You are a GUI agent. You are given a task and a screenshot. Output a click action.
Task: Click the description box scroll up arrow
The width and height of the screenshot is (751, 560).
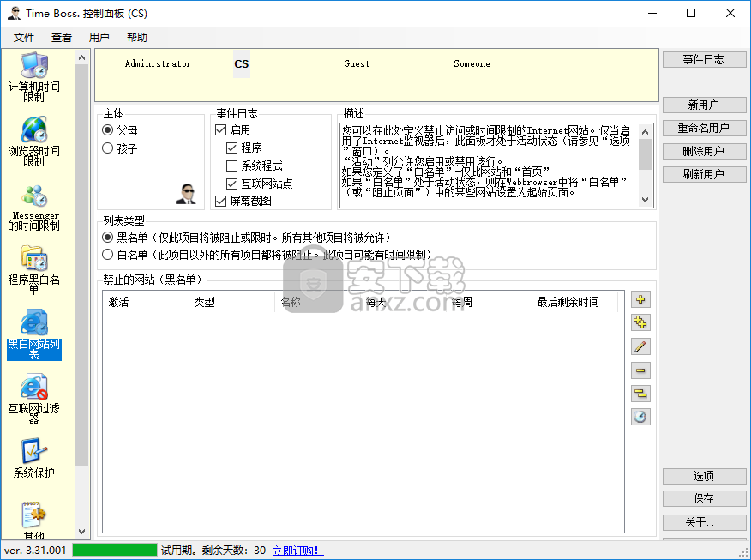[646, 132]
